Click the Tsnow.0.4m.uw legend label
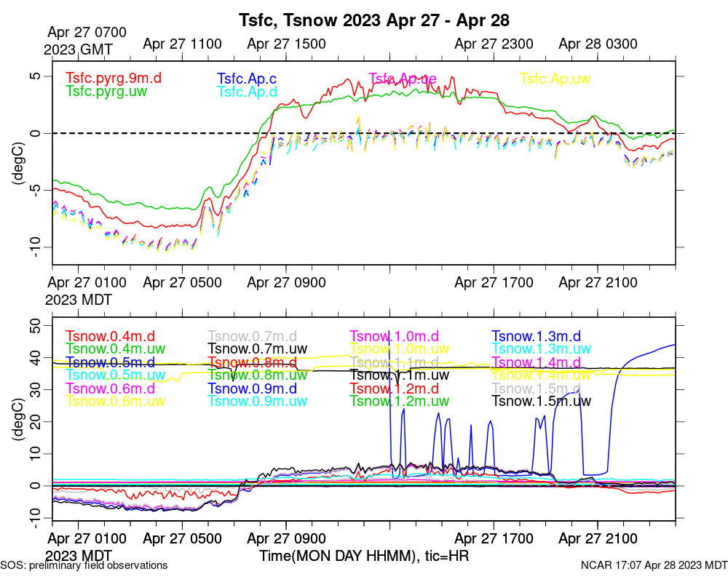This screenshot has width=728, height=582. [x=116, y=348]
